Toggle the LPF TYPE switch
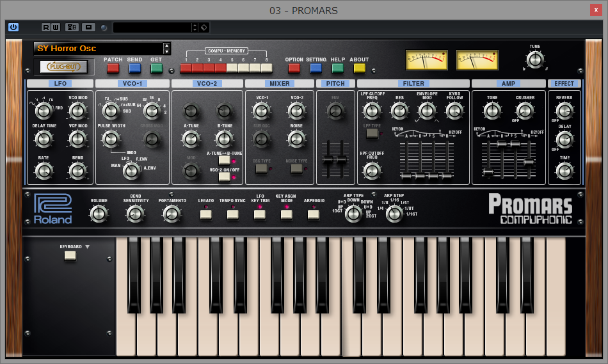The height and width of the screenshot is (364, 608). tap(372, 133)
